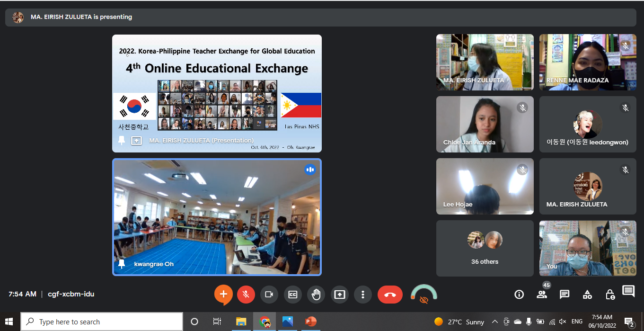
Task: Open the meeting details info icon
Action: [x=519, y=295]
